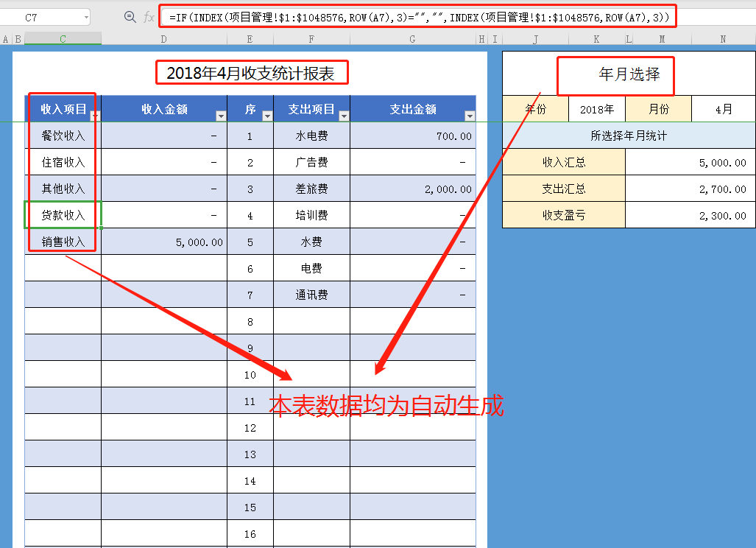Click the 收入汇总 label
Viewport: 756px width, 548px height.
coord(564,162)
